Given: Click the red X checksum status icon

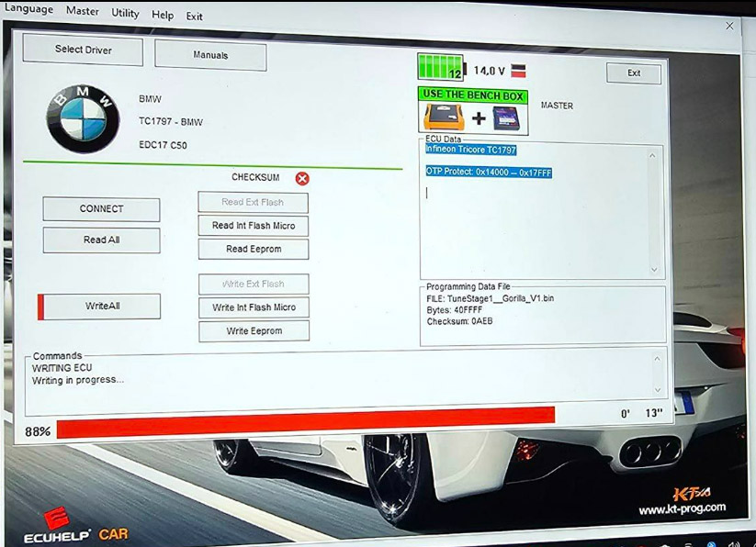Looking at the screenshot, I should [x=302, y=179].
